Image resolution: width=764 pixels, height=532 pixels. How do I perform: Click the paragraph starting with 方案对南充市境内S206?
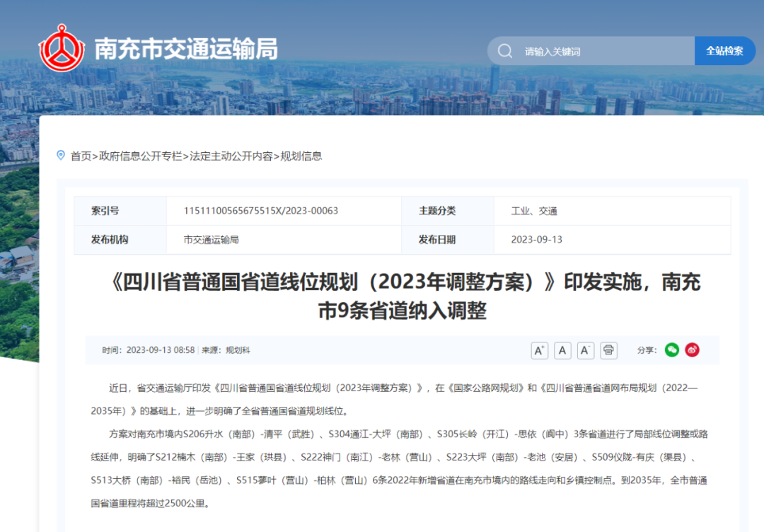click(400, 468)
